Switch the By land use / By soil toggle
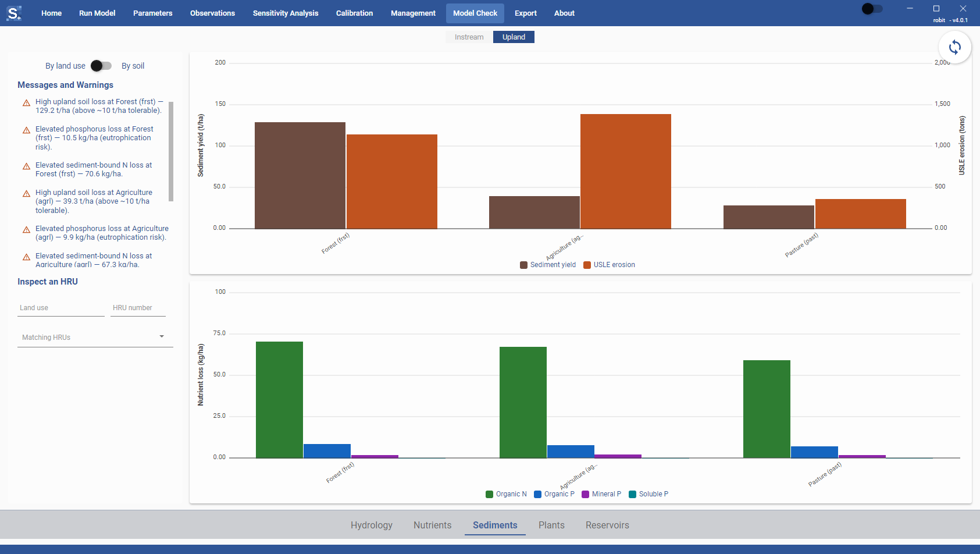The width and height of the screenshot is (980, 554). 101,66
